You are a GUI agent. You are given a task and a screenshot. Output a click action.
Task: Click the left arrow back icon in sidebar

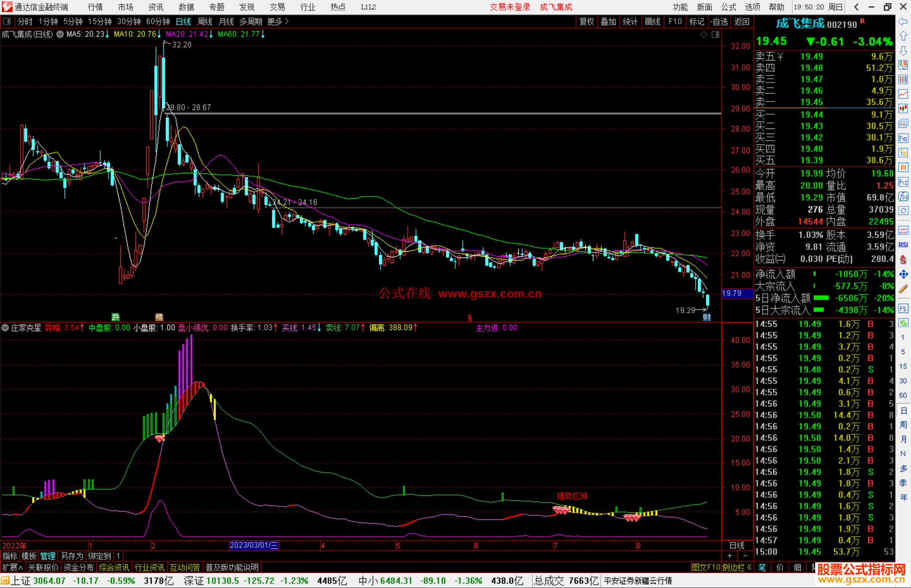tap(903, 21)
